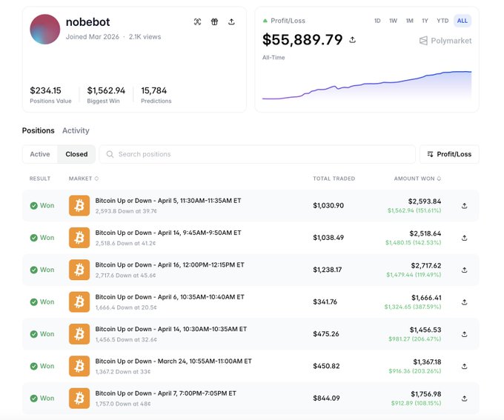The height and width of the screenshot is (420, 504).
Task: Share the $55,889.79 profit figure
Action: pos(353,40)
